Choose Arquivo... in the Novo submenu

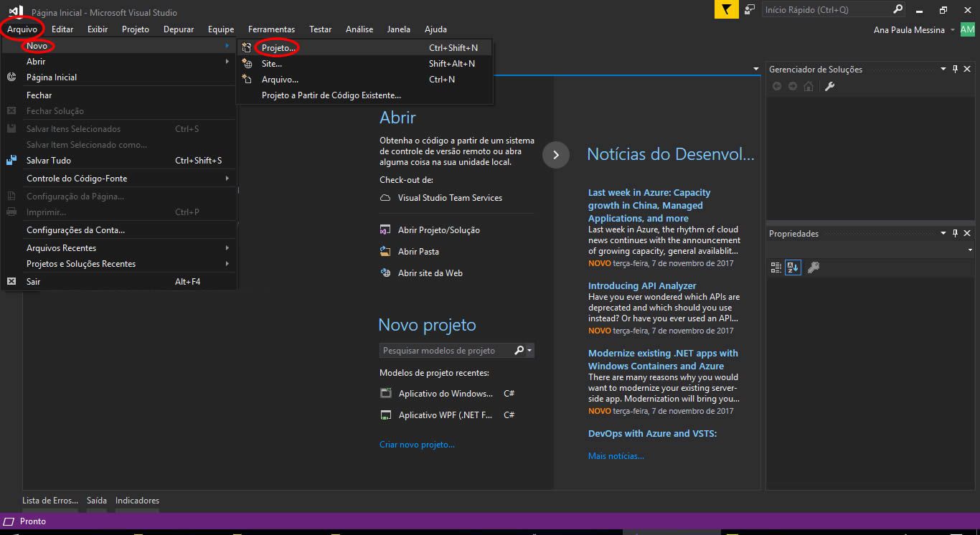pos(364,80)
